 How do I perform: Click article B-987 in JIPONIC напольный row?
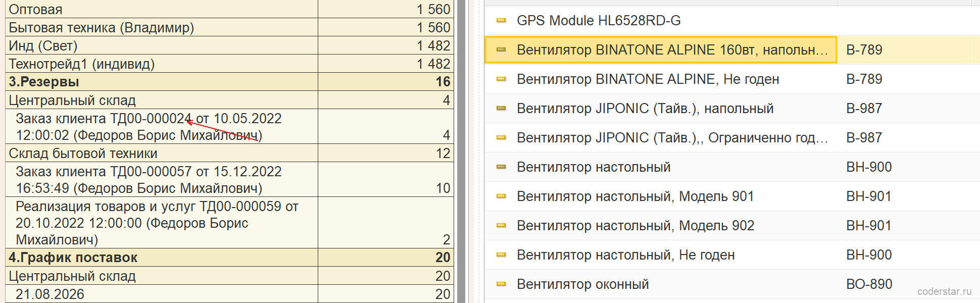864,109
